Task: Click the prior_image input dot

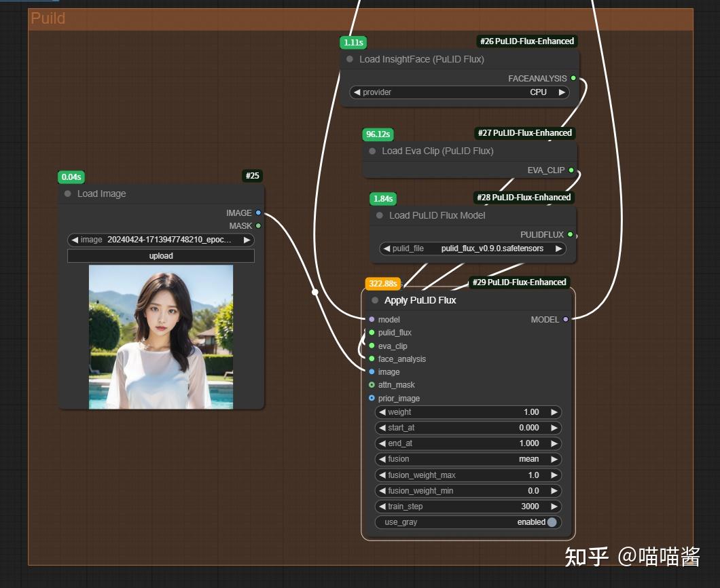Action: tap(372, 398)
